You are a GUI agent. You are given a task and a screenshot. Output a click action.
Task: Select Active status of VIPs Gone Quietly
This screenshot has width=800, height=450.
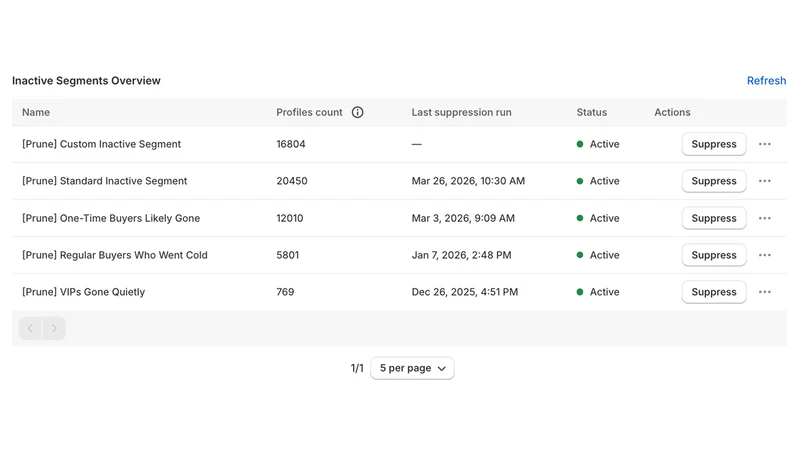click(598, 292)
